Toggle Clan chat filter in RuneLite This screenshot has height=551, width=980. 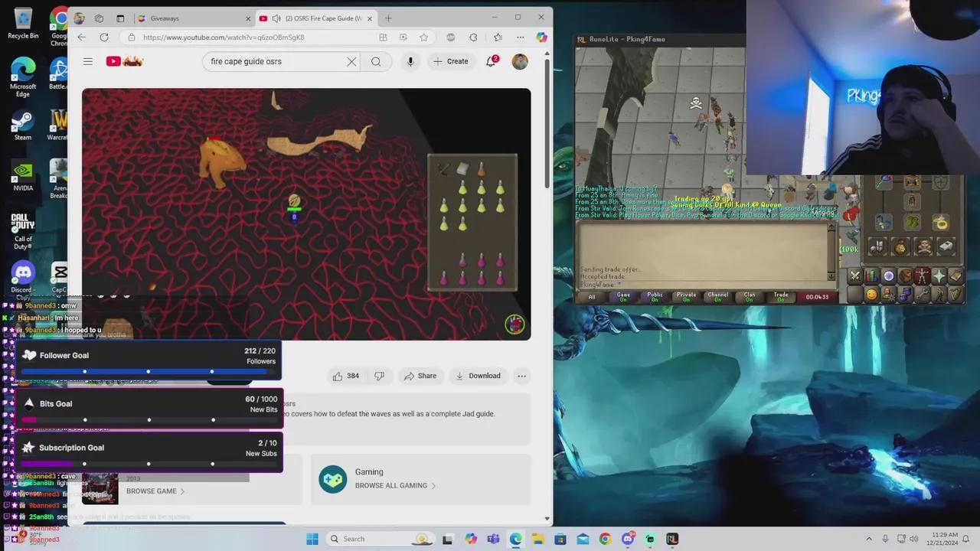point(750,297)
